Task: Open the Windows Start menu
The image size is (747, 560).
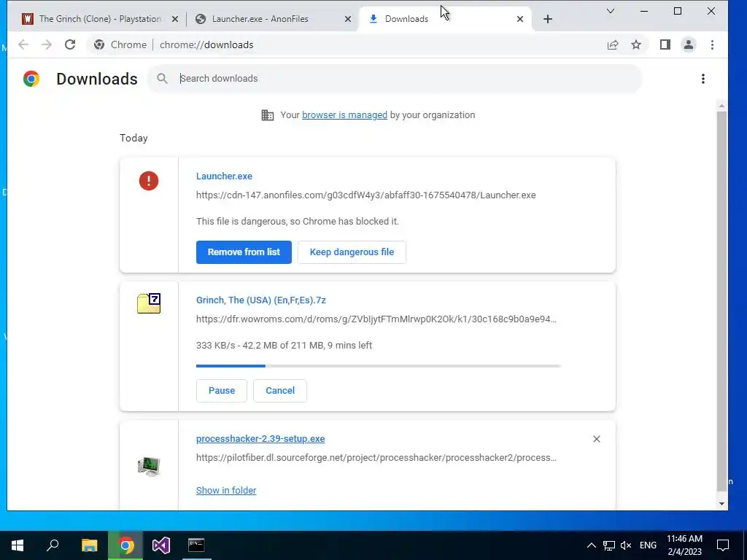Action: pos(18,545)
